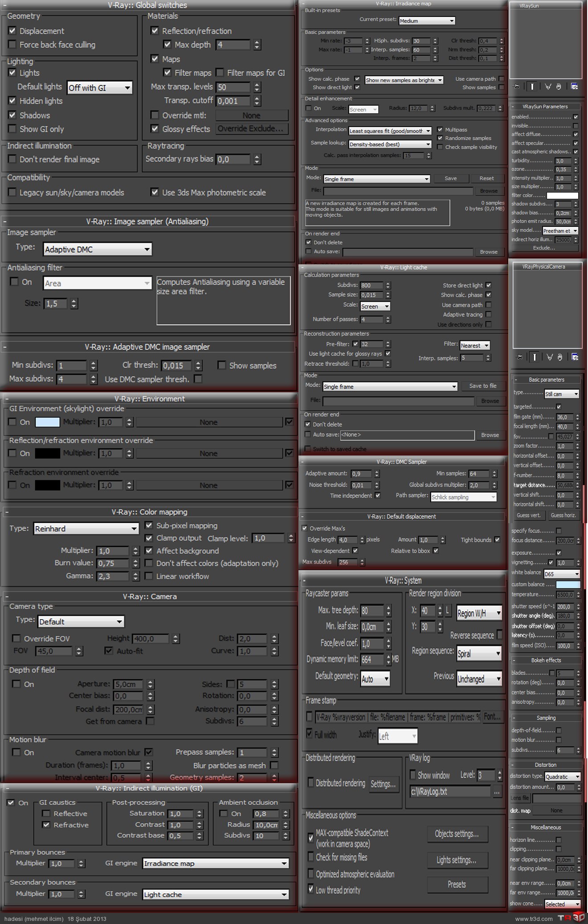Viewport: 588px width, 924px height.
Task: Open white balance D65 dropdown
Action: tap(562, 574)
